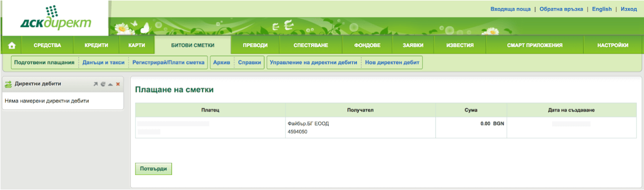Screen dimensions: 644x190
Task: Log out using the Изход link
Action: 629,9
